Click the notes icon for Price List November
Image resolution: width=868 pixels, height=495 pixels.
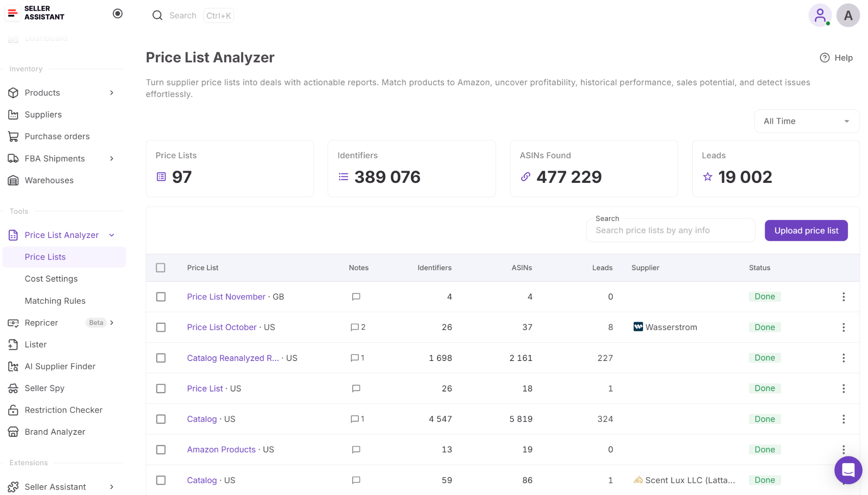(x=356, y=297)
